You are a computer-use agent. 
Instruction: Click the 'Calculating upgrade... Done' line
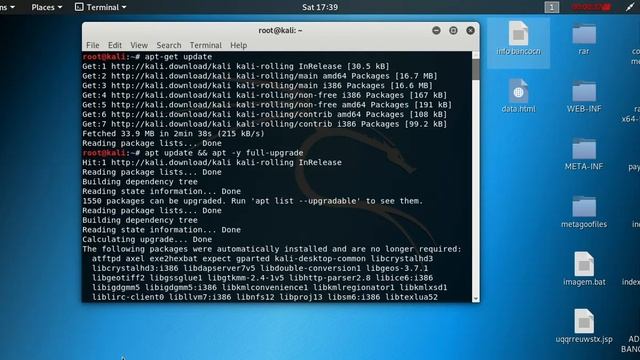click(x=147, y=239)
